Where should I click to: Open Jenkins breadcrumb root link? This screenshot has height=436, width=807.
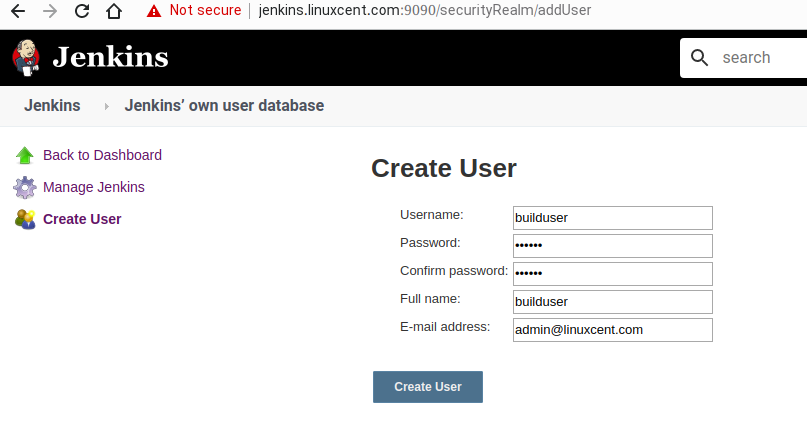(x=52, y=106)
